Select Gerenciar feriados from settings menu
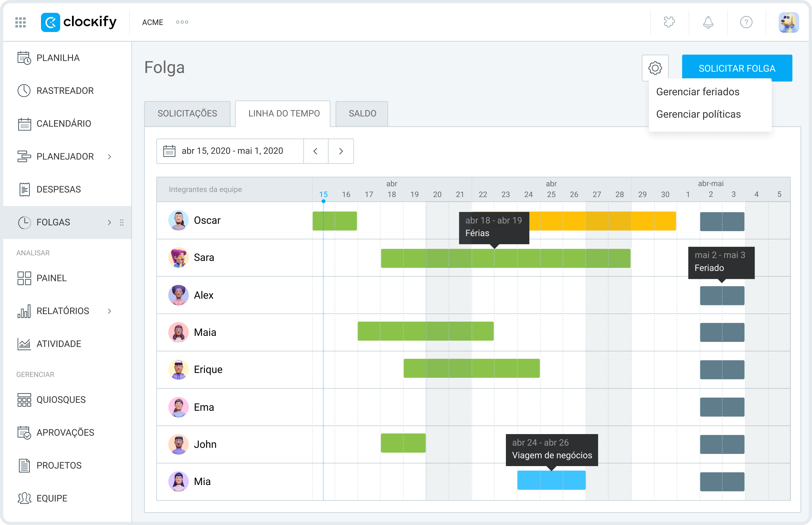 click(x=697, y=92)
